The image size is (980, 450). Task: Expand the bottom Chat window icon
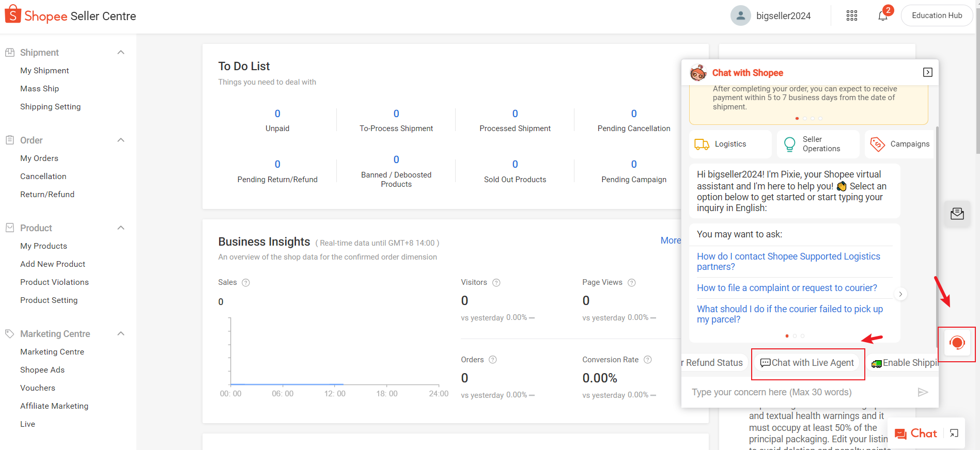pyautogui.click(x=954, y=433)
